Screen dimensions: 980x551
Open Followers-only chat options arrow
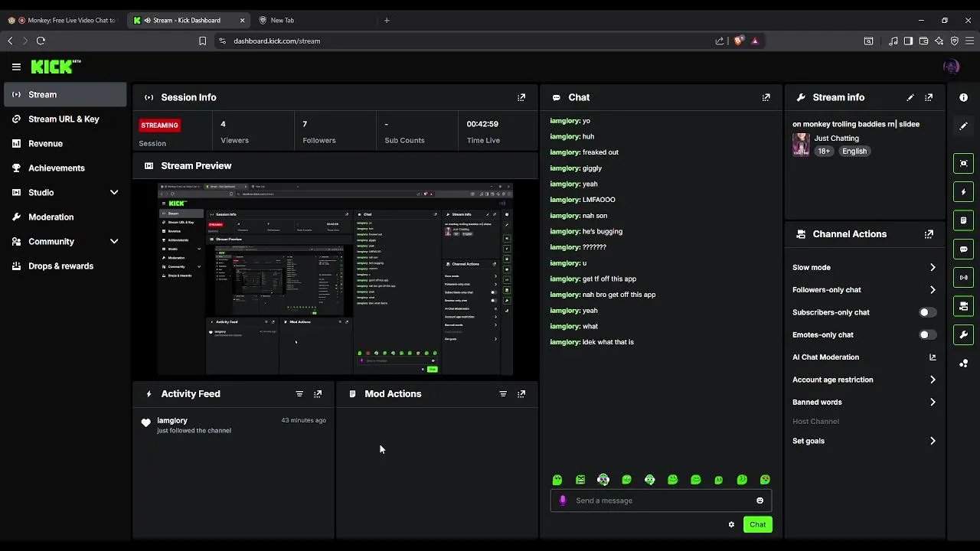pyautogui.click(x=933, y=290)
